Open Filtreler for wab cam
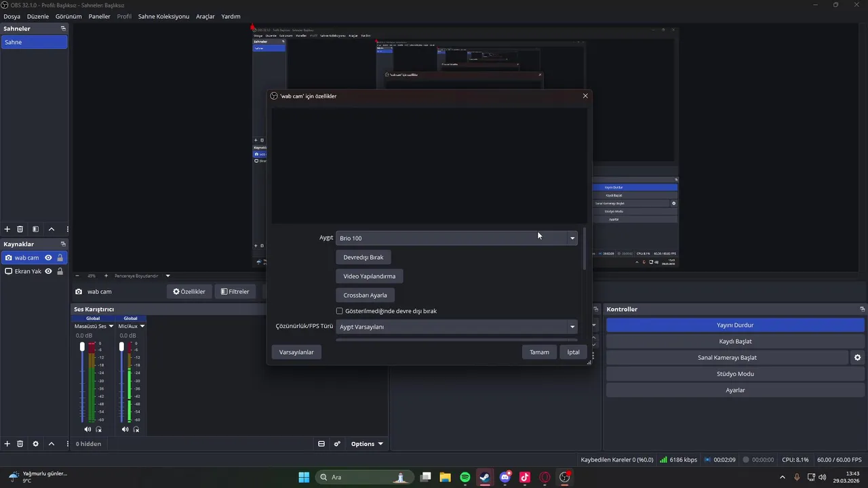 [235, 291]
